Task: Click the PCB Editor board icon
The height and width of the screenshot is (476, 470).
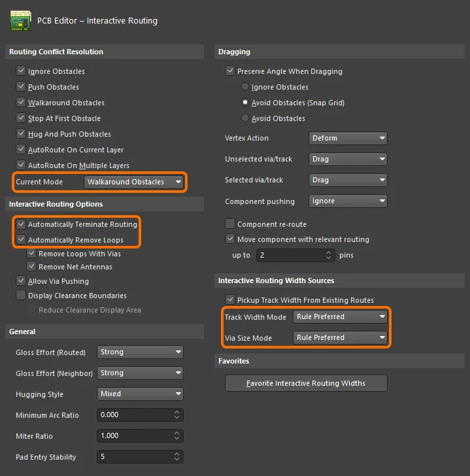Action: 21,20
